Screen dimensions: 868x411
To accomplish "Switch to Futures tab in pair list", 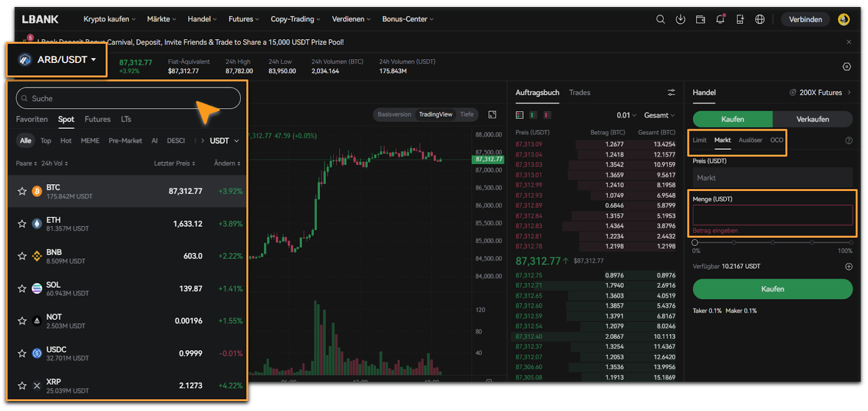I will [x=98, y=119].
